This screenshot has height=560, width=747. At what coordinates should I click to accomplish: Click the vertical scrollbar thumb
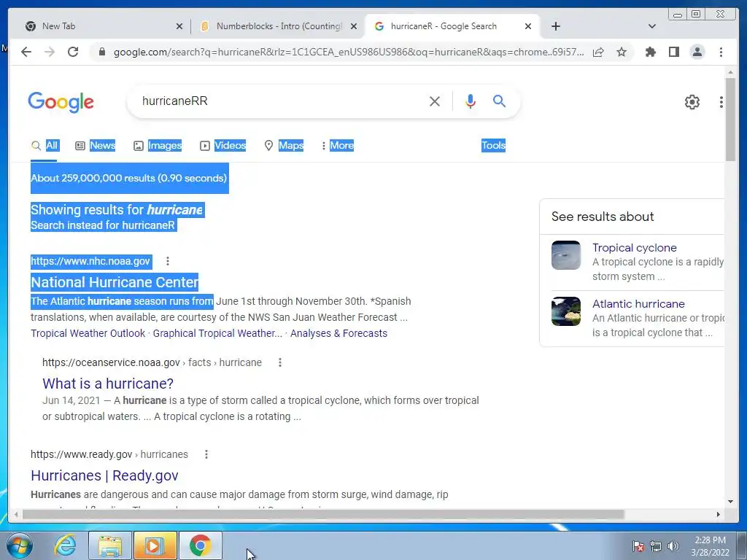pos(729,119)
